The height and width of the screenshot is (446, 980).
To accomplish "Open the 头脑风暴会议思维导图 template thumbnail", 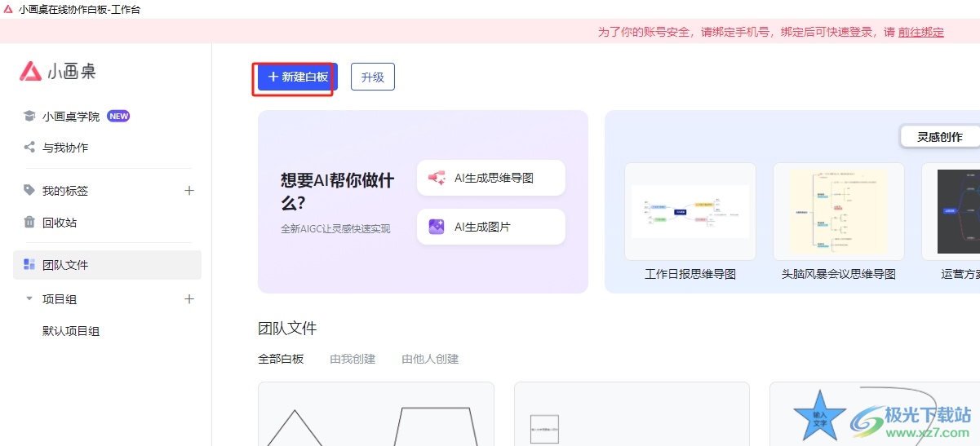I will click(x=839, y=211).
